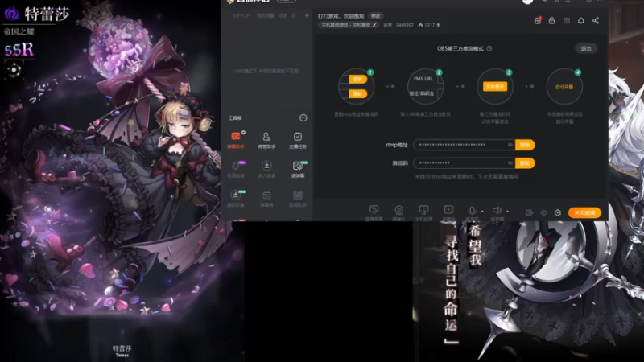644x362 pixels.
Task: Expand speaker options arrow
Action: 508,212
